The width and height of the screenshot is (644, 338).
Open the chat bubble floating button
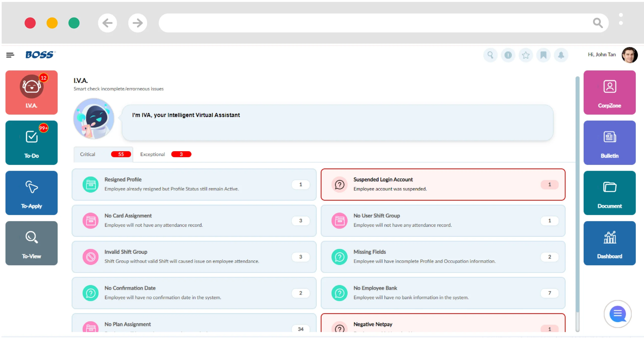[618, 314]
